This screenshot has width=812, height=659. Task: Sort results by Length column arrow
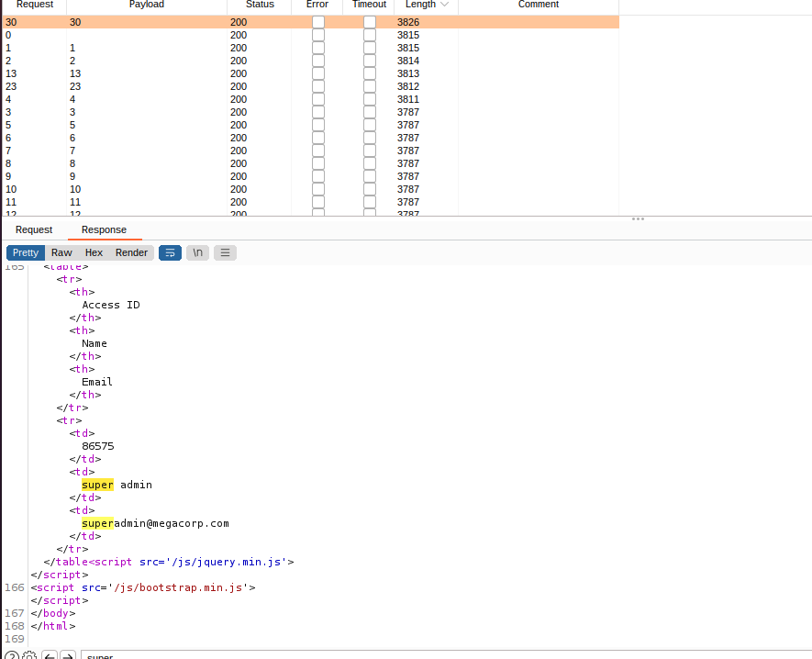445,5
